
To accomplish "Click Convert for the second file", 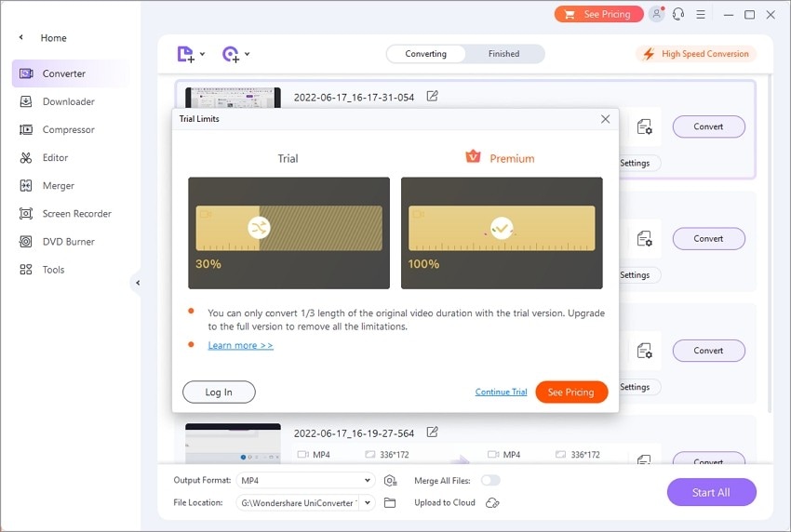I will 709,238.
